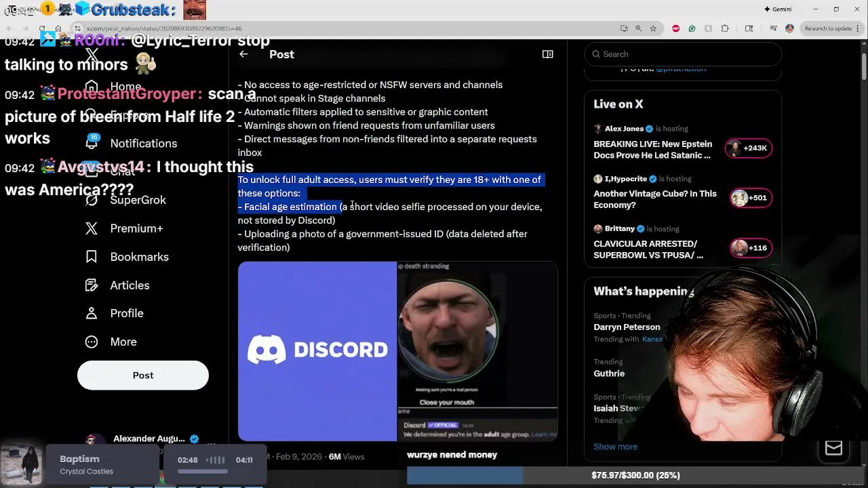Open Darryn Peterson trending topic
Image resolution: width=868 pixels, height=488 pixels.
coord(627,327)
